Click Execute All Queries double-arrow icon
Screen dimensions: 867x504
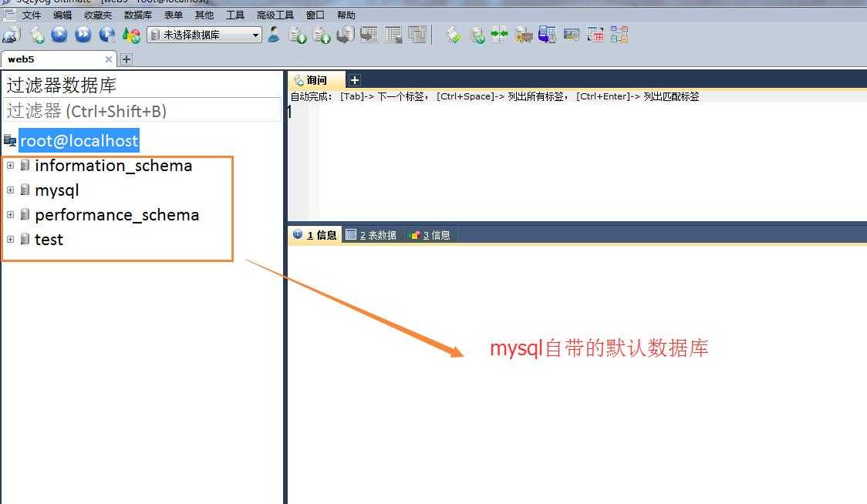[x=83, y=35]
